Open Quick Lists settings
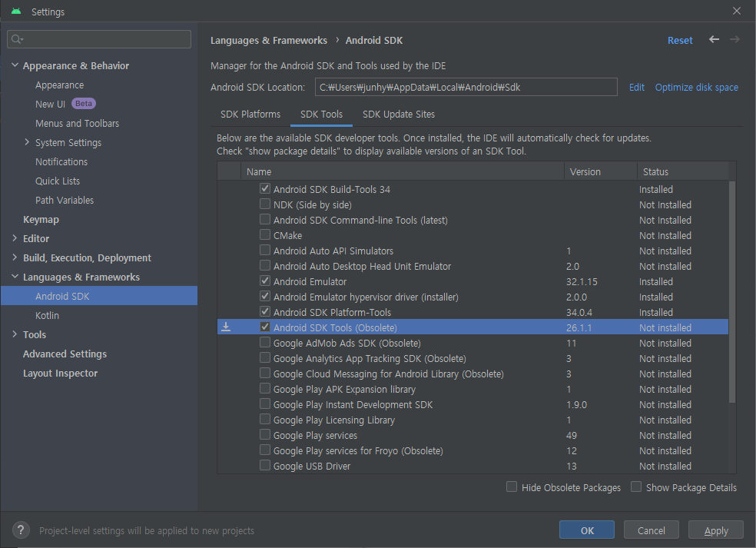The image size is (756, 548). 58,181
